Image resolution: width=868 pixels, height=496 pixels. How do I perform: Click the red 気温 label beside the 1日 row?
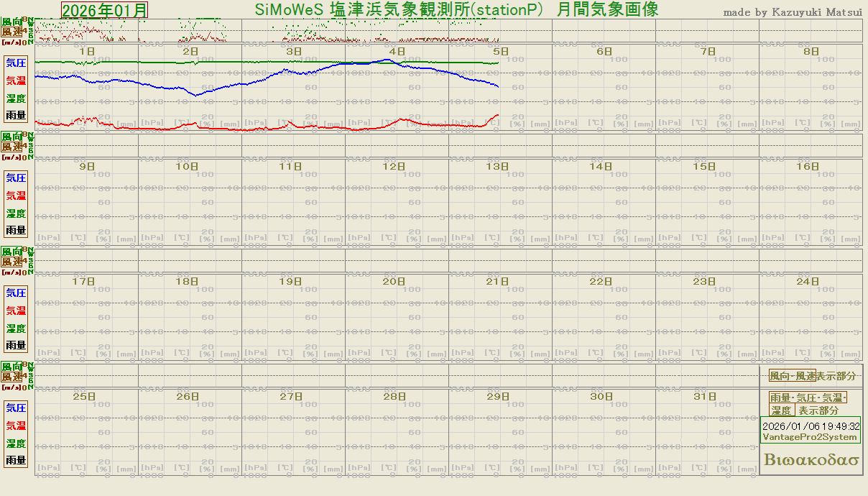[x=16, y=81]
